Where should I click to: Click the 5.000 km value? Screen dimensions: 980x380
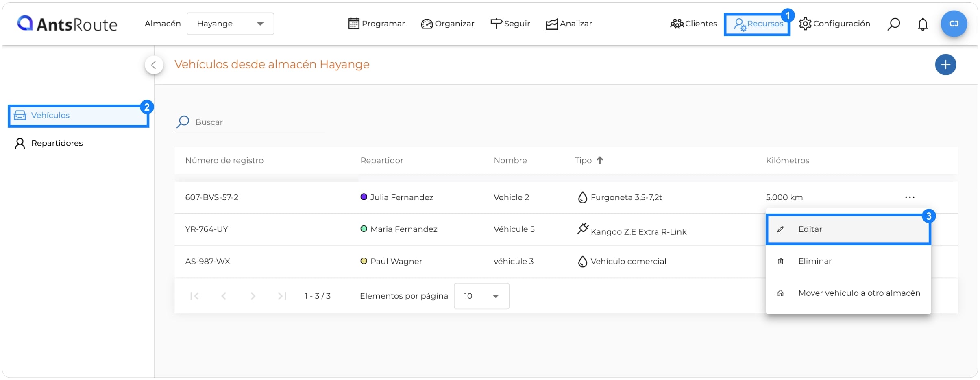click(x=784, y=197)
